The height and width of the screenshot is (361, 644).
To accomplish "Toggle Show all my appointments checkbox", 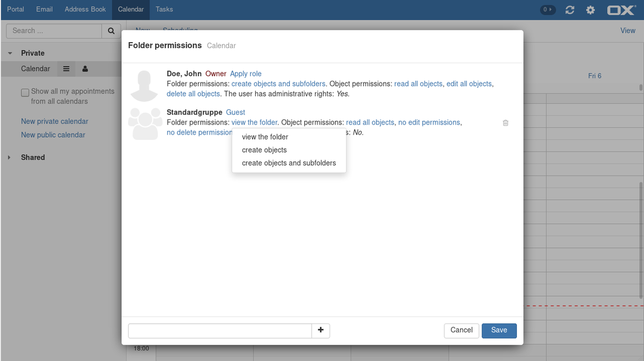I will (25, 92).
